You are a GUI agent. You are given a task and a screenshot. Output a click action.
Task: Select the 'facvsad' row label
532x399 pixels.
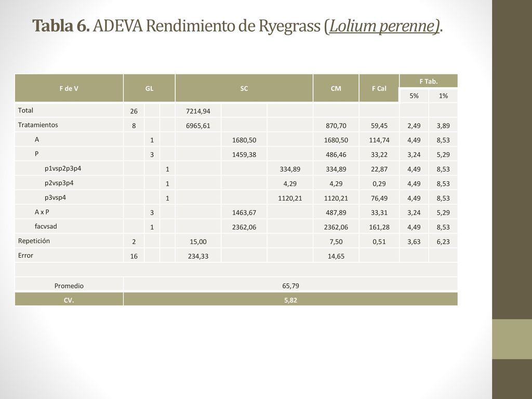click(x=46, y=227)
